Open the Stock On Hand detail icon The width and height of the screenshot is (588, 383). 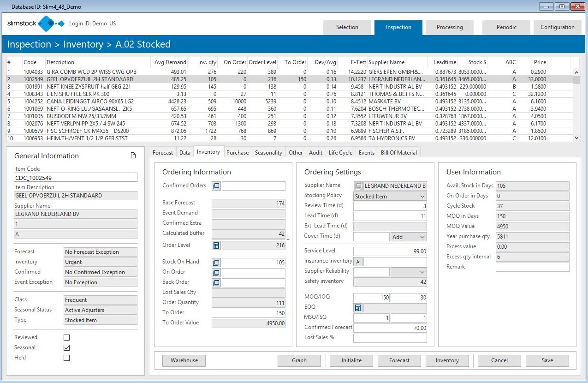coord(216,263)
